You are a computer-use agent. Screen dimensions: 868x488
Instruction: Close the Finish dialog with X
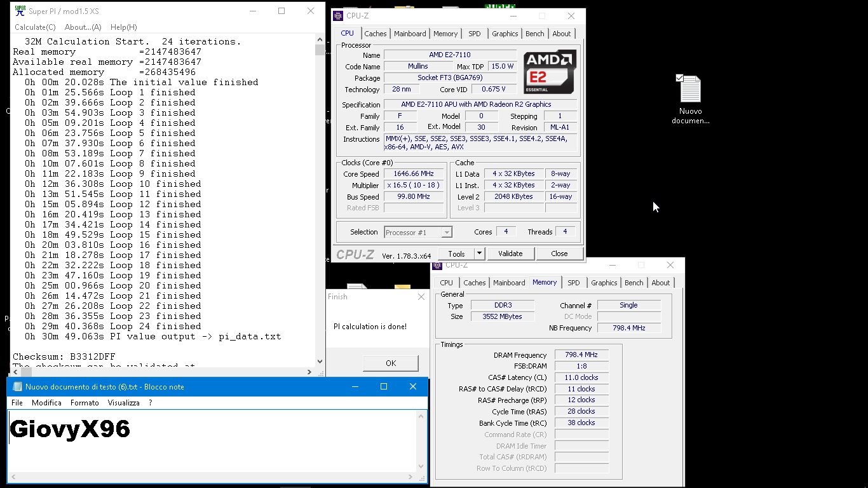pos(421,297)
